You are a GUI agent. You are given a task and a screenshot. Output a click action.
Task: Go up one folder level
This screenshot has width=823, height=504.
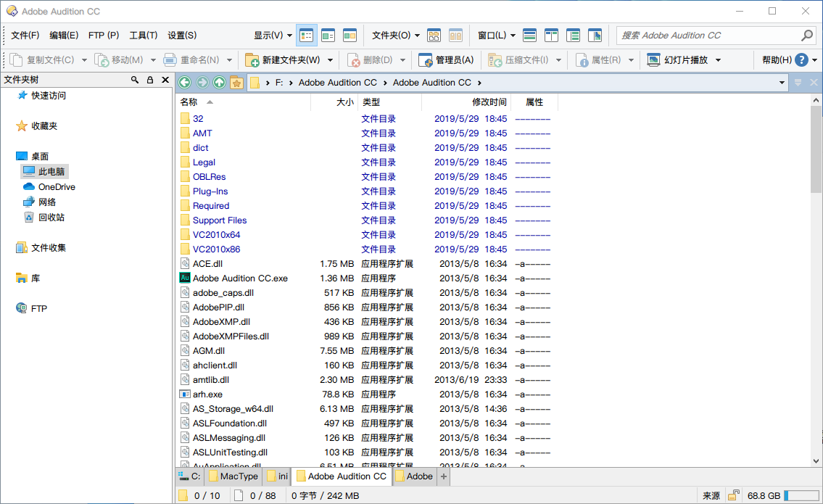click(220, 83)
